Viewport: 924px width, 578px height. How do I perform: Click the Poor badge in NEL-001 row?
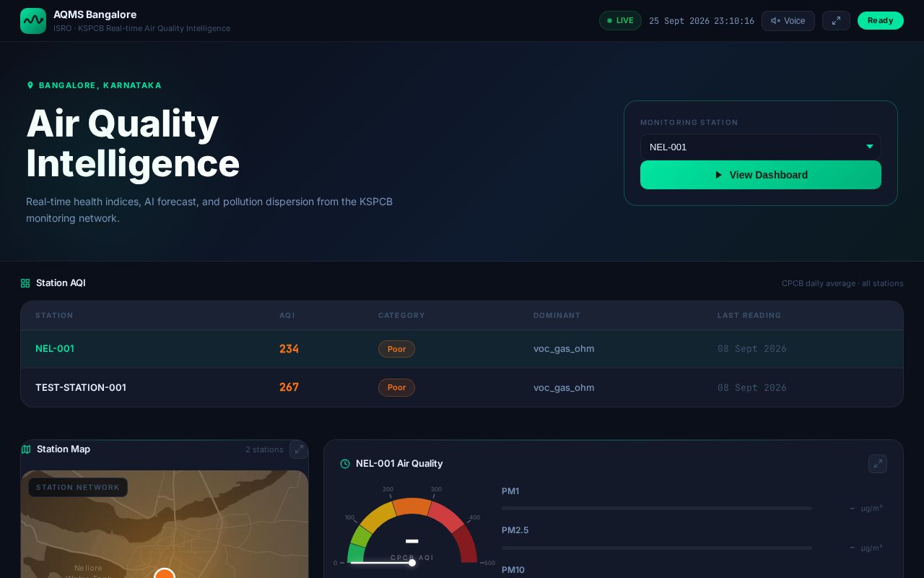(x=396, y=349)
